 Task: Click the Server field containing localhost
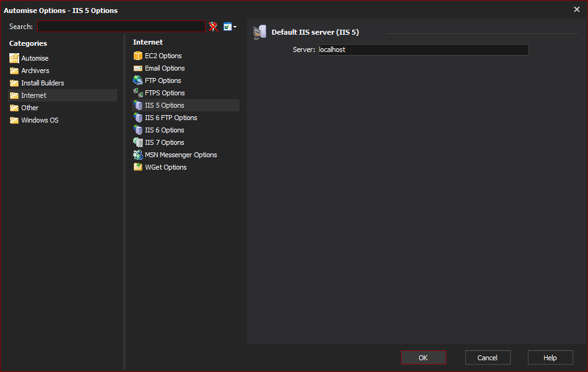423,50
